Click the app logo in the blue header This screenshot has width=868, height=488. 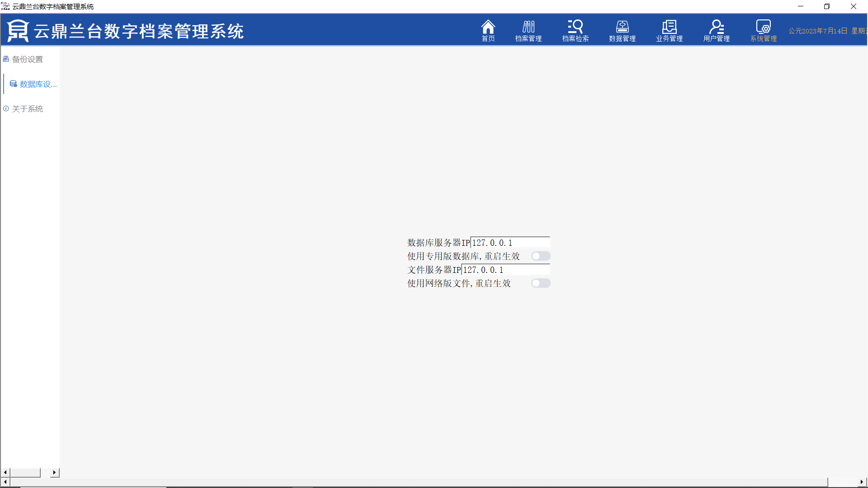coord(18,31)
